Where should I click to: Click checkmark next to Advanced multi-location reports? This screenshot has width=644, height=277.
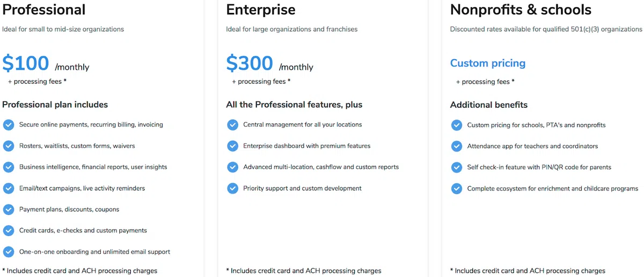coord(232,167)
